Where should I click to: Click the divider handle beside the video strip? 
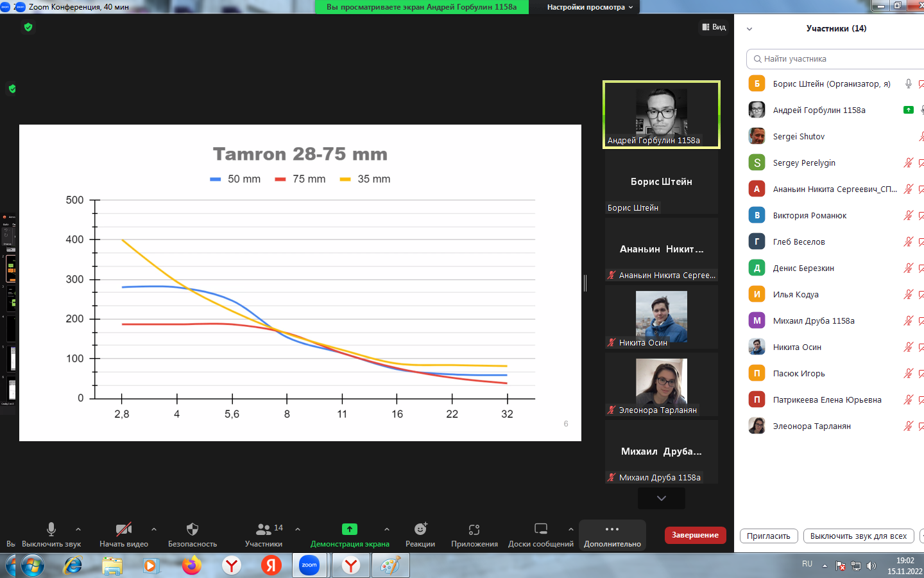coord(585,283)
